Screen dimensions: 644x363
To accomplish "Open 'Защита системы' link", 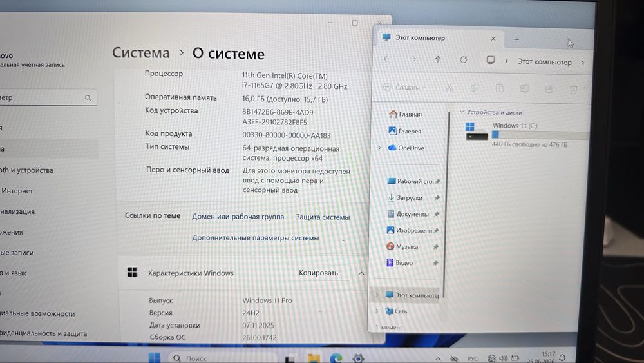I will point(323,217).
